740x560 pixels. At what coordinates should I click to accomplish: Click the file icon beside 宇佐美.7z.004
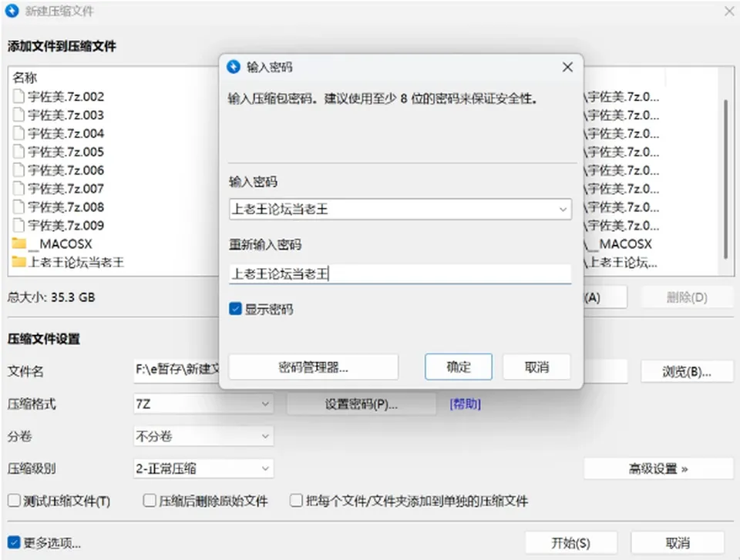(x=18, y=133)
